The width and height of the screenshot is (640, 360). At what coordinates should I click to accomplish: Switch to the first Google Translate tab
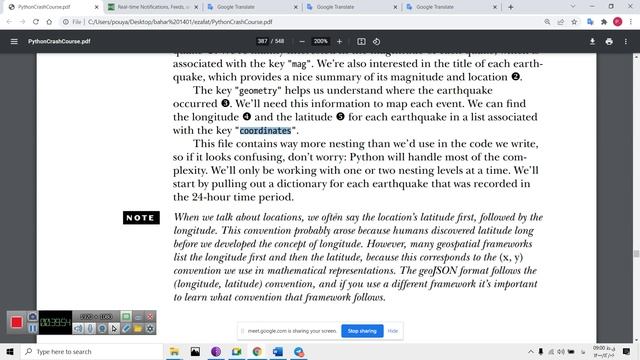(252, 7)
